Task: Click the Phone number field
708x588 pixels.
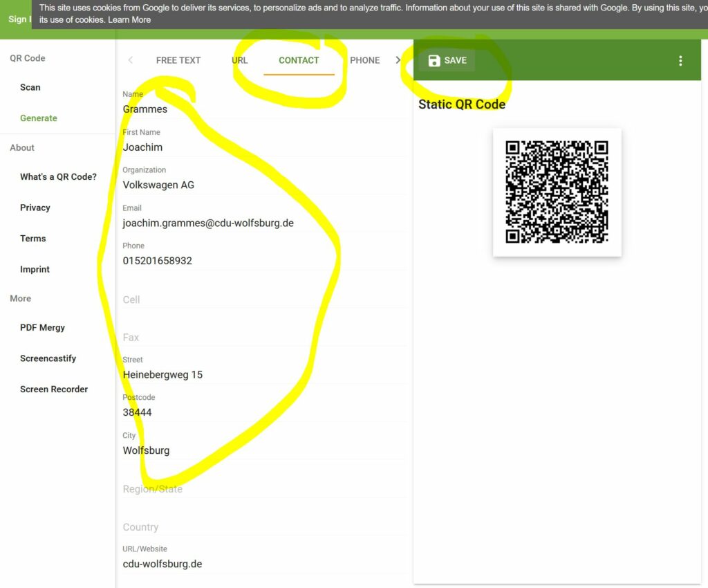Action: 264,261
